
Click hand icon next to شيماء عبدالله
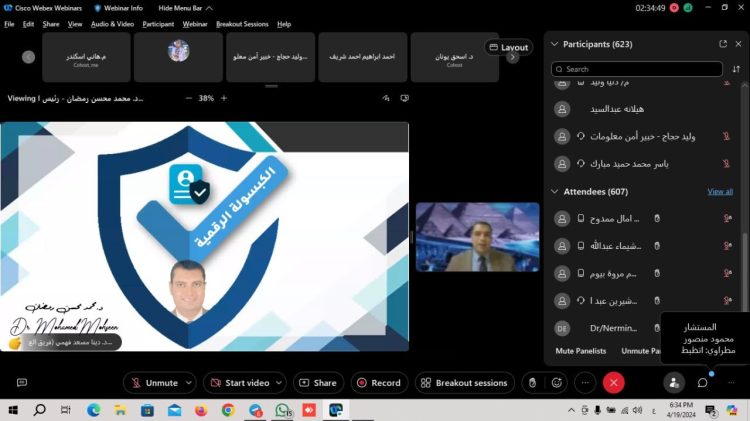[657, 246]
